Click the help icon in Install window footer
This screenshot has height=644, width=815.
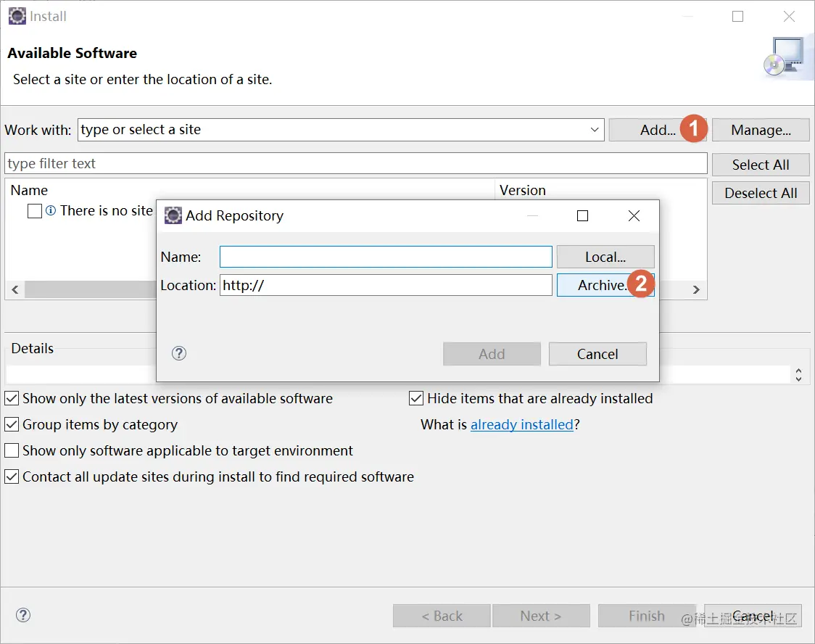23,615
